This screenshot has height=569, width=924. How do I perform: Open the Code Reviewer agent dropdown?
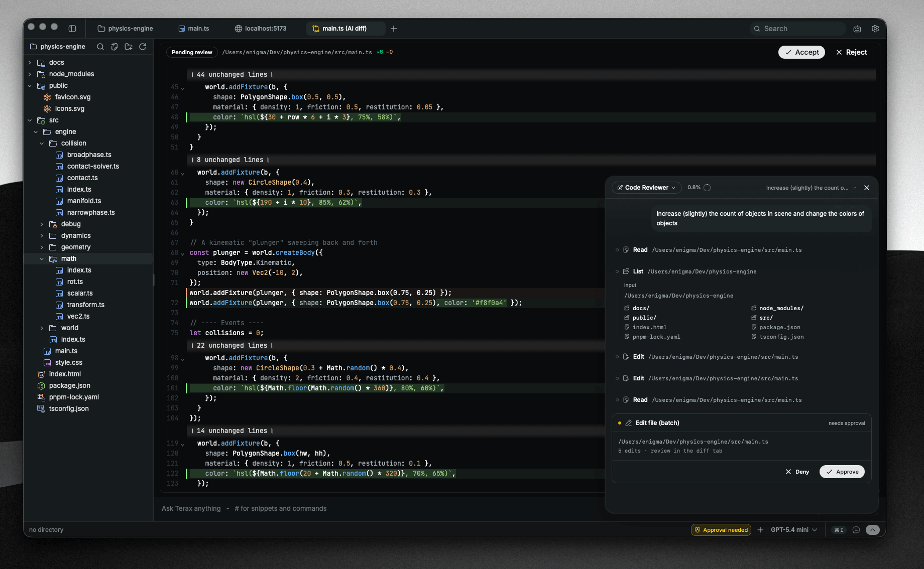[x=646, y=188]
